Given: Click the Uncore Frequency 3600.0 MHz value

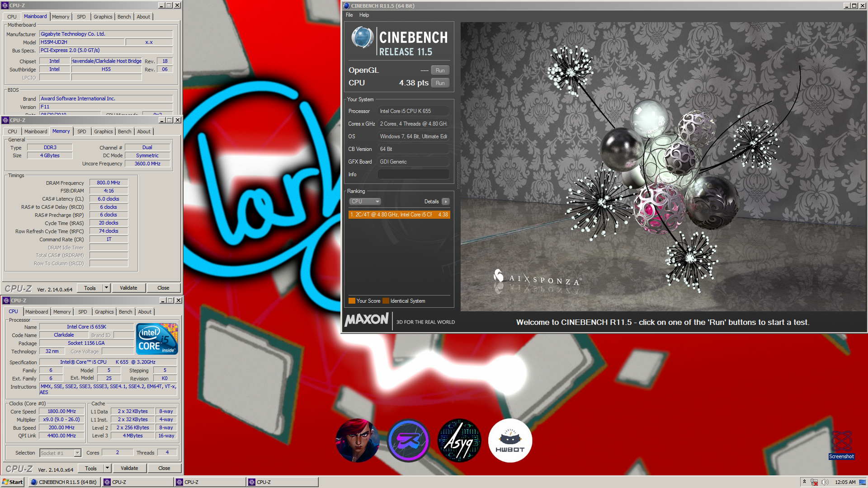Looking at the screenshot, I should [147, 164].
